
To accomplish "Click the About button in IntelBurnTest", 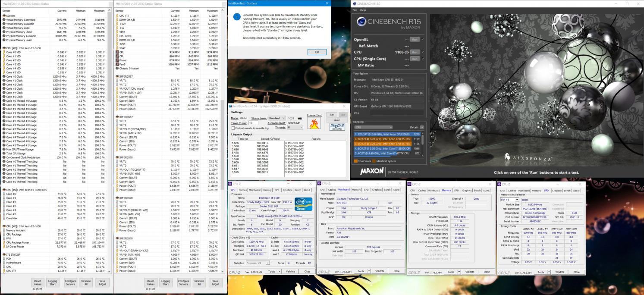I will click(337, 120).
